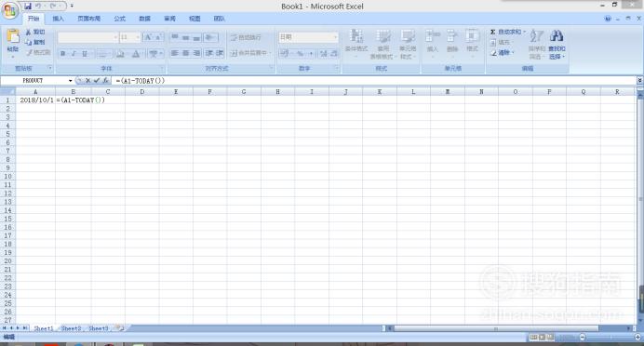The image size is (644, 346).
Task: Click the Format Painter brush button
Action: point(38,52)
